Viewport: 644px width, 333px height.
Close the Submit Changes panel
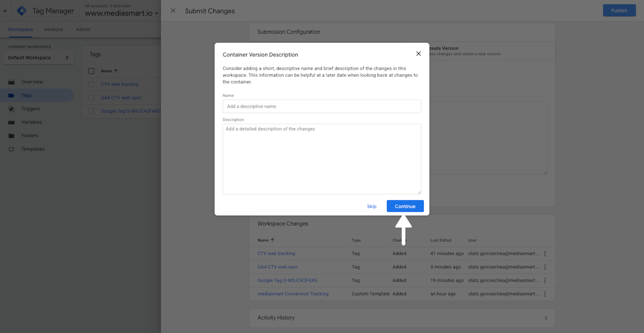[173, 11]
